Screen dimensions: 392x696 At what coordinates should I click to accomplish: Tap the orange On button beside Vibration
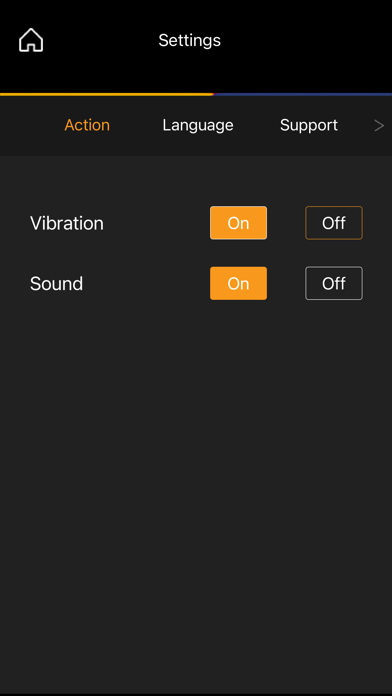tap(238, 223)
